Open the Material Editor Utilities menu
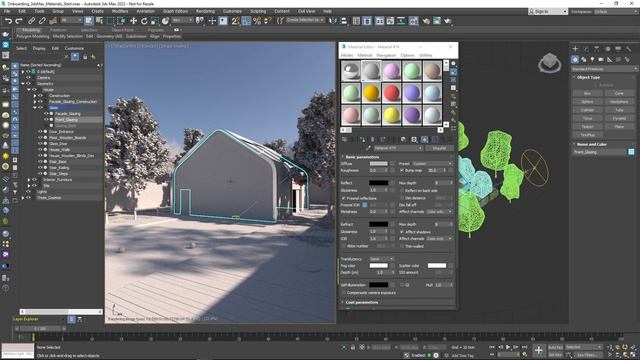 (425, 55)
